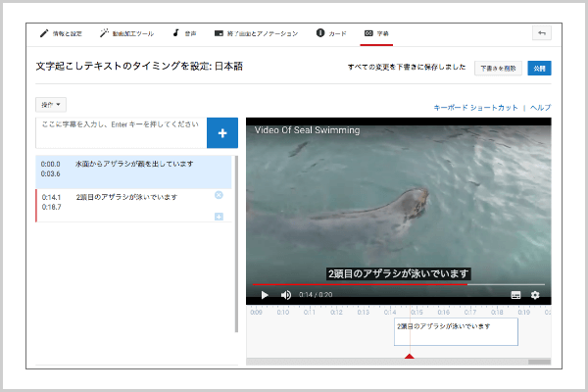
Task: Click the back arrow button
Action: pyautogui.click(x=542, y=33)
